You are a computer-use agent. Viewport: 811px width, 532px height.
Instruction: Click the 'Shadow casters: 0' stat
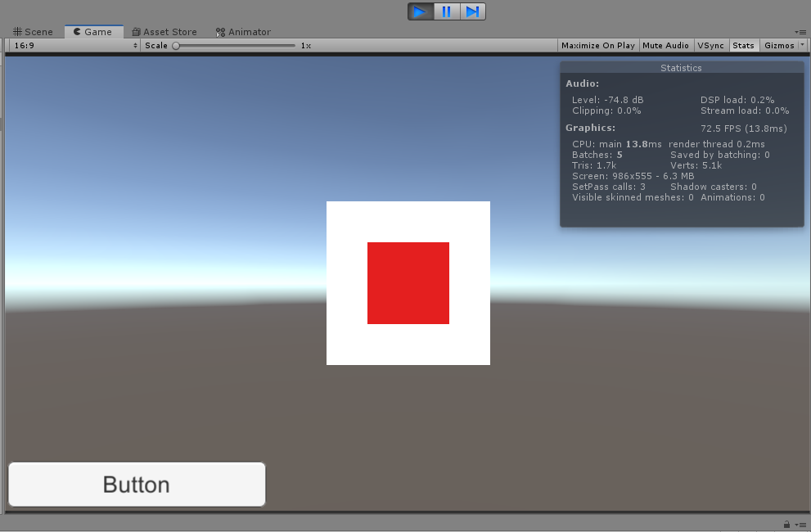[714, 187]
